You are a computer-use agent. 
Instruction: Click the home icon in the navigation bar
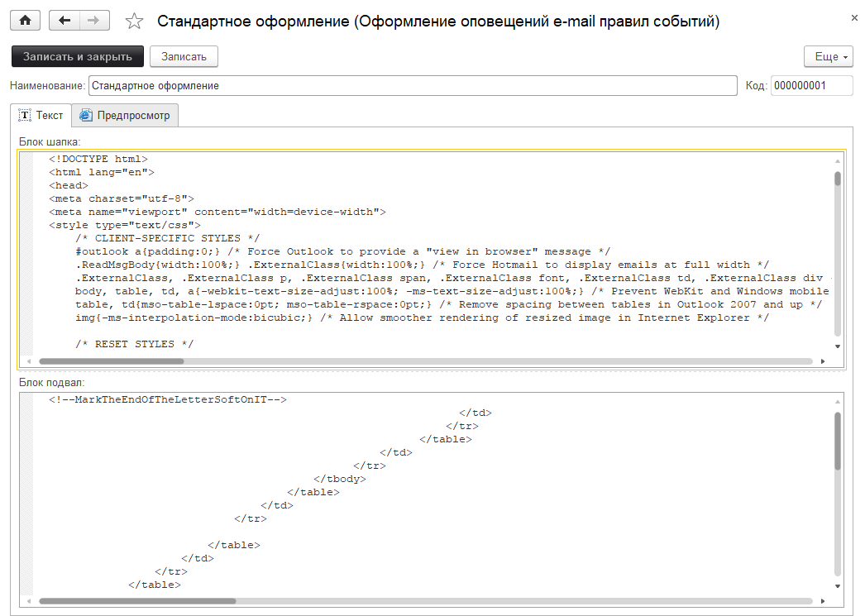[x=24, y=19]
